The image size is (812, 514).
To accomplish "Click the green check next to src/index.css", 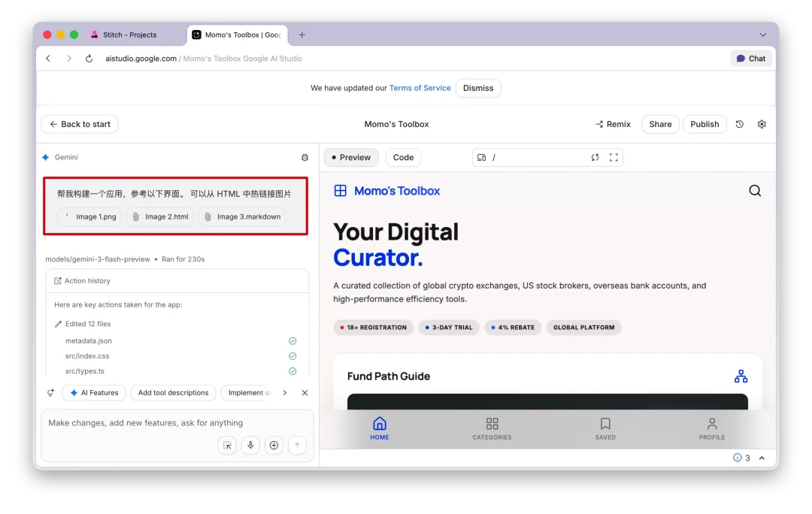I will (x=292, y=356).
